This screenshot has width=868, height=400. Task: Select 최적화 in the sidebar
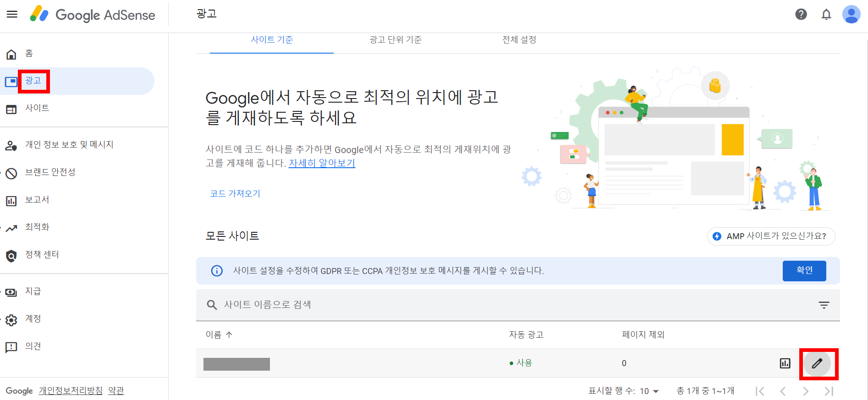coord(37,227)
